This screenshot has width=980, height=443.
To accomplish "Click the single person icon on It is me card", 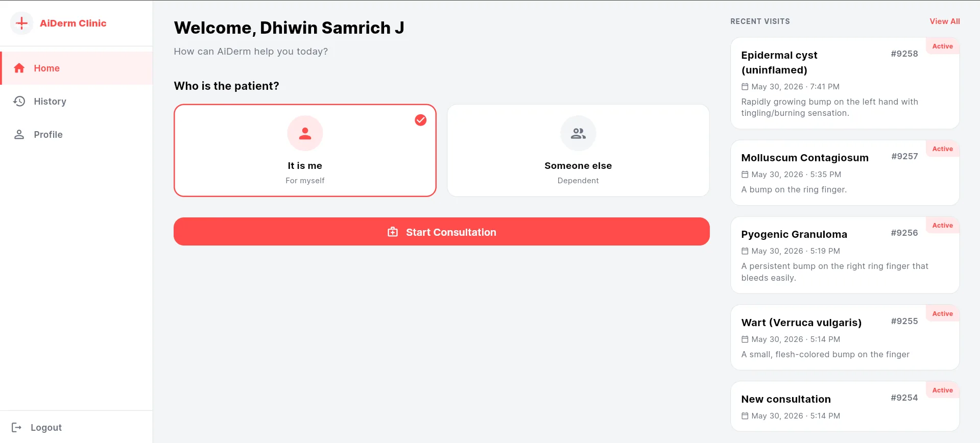I will 305,133.
